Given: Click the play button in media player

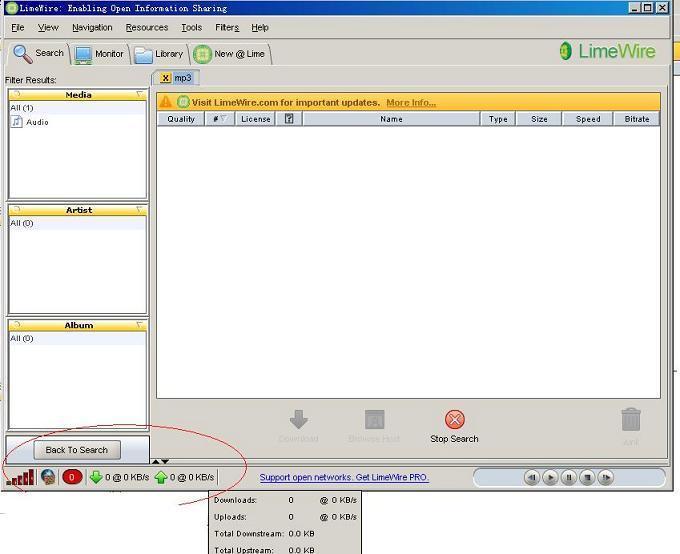Looking at the screenshot, I should (x=550, y=478).
